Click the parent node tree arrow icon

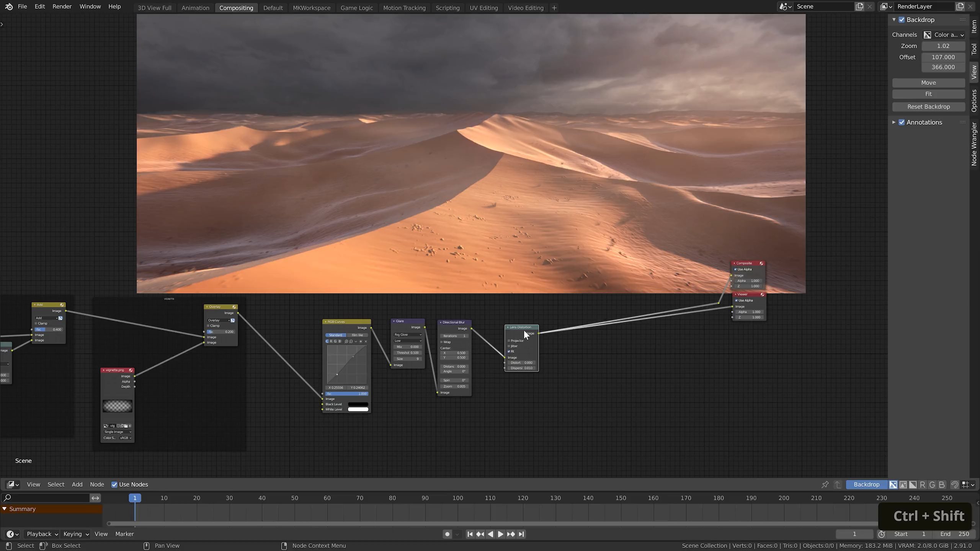[x=838, y=484]
